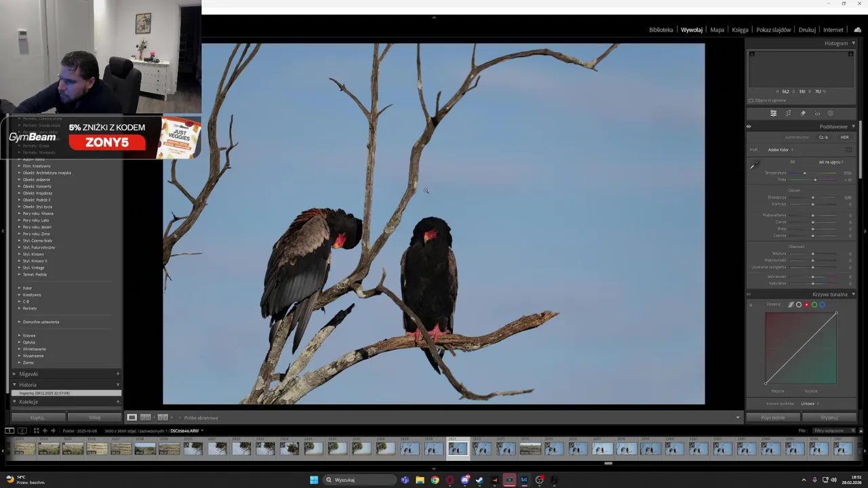The image size is (868, 488).
Task: Switch to Loupe view mode icon
Action: point(132,418)
